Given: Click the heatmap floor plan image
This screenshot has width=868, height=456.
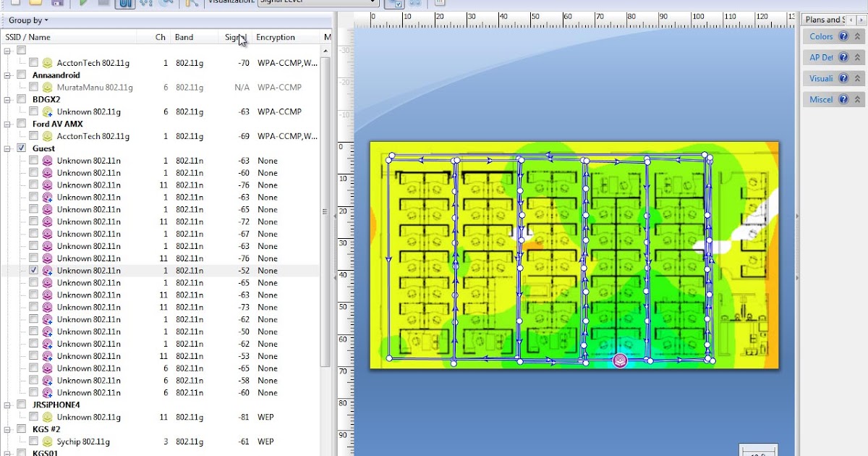Looking at the screenshot, I should tap(574, 255).
